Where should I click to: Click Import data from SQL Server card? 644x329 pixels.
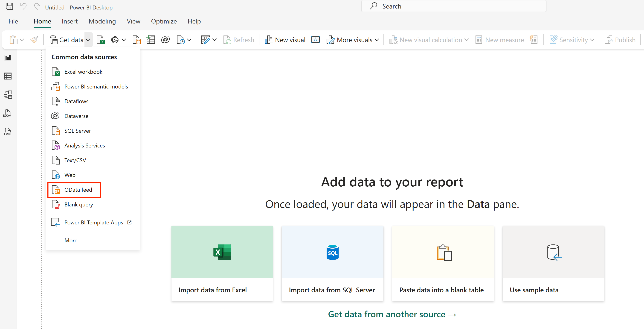click(x=333, y=263)
